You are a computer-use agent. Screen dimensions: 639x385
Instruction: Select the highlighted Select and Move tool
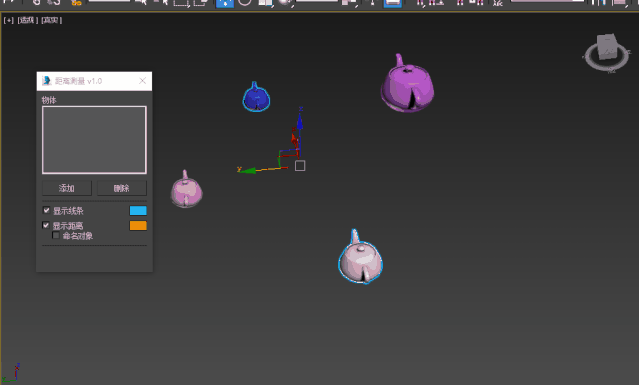(x=225, y=3)
